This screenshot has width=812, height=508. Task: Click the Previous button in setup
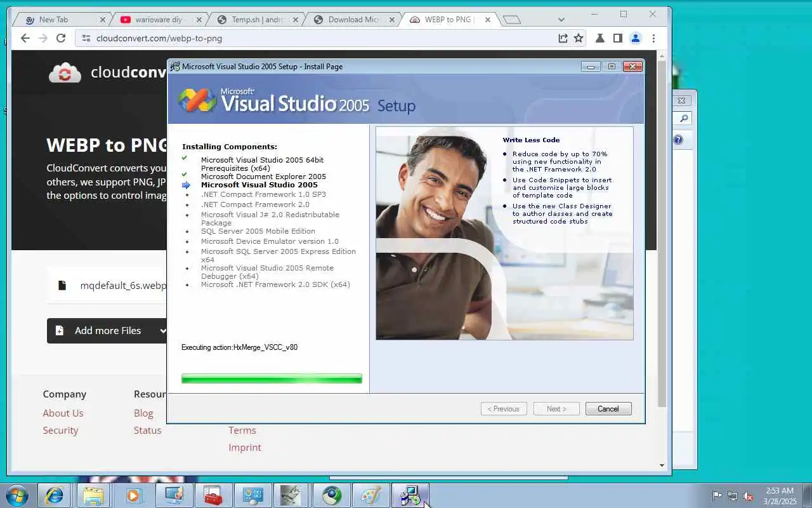(x=504, y=409)
